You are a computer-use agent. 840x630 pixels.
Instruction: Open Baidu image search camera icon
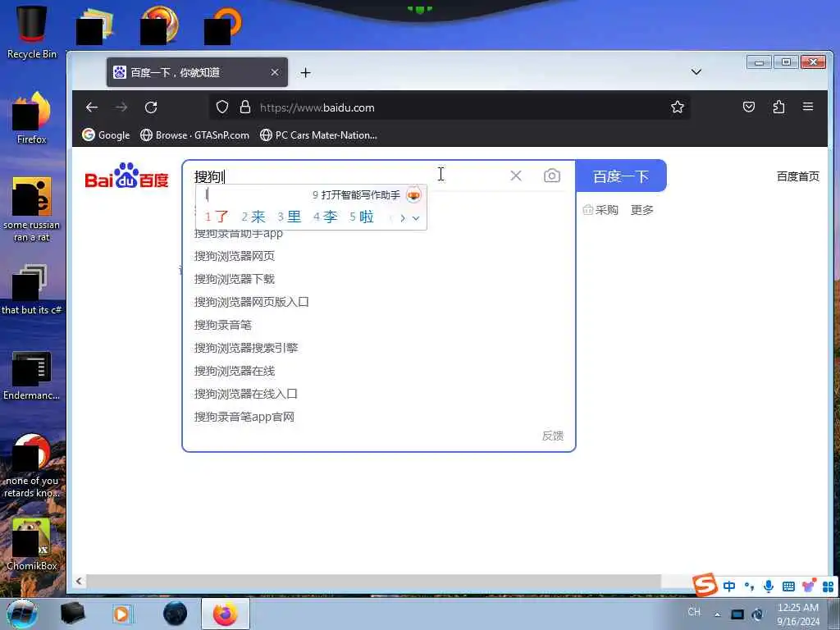click(x=552, y=176)
